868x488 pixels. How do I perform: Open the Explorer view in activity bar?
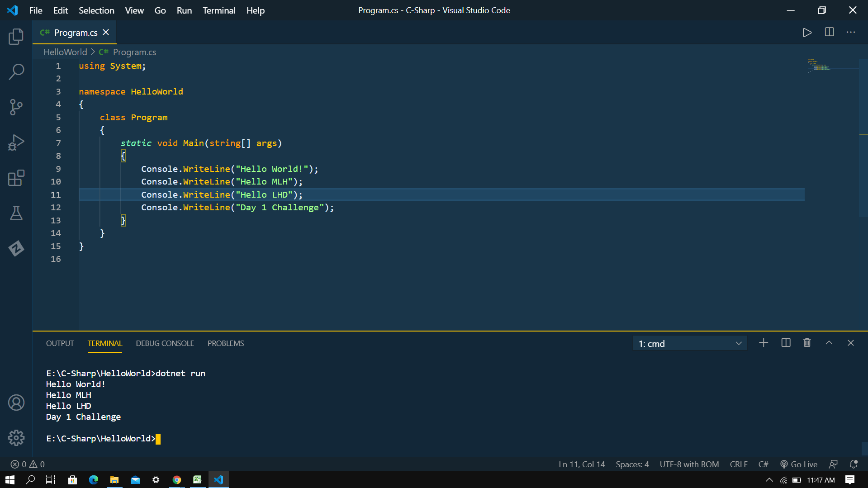(x=16, y=37)
